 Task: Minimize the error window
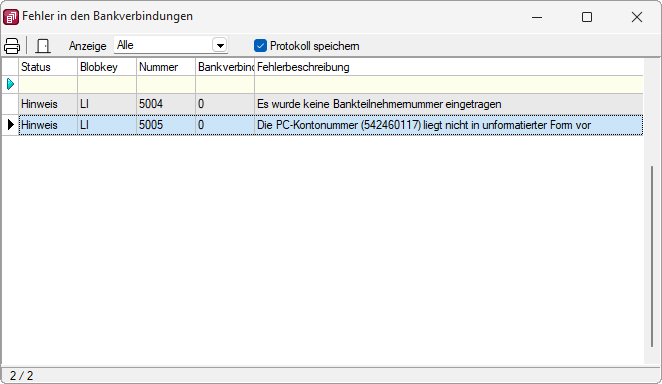537,17
